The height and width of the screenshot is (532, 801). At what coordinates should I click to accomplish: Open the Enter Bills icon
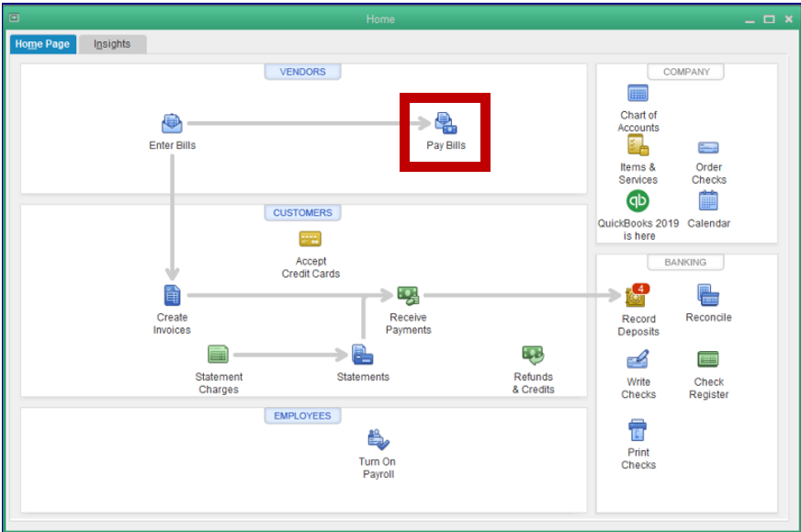click(x=172, y=123)
